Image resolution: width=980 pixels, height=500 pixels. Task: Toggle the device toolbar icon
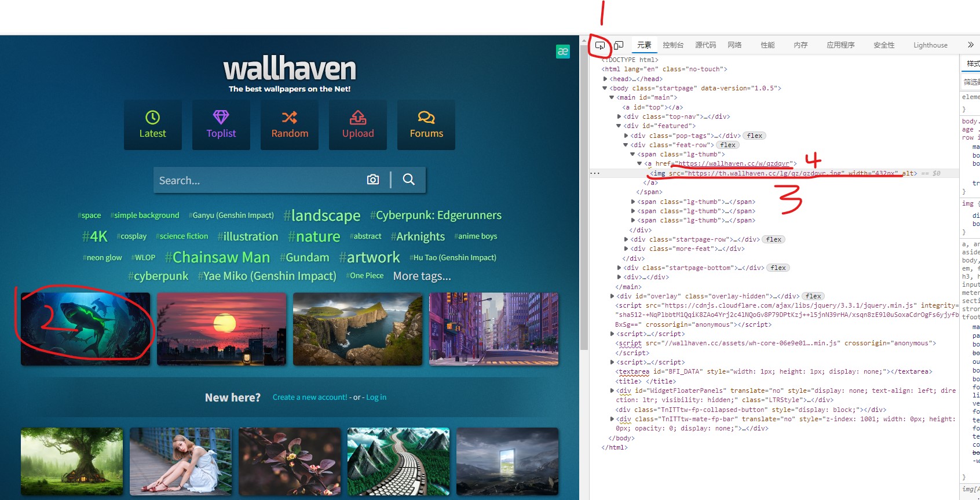619,45
